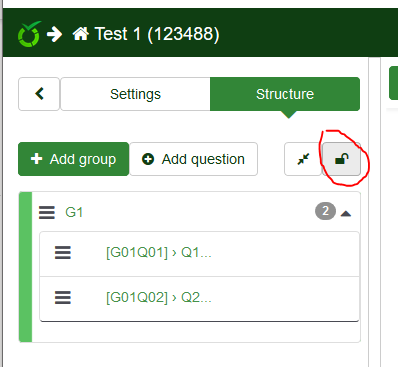Image resolution: width=398 pixels, height=367 pixels.
Task: Open question [G01Q02] › Q2...
Action: click(159, 297)
